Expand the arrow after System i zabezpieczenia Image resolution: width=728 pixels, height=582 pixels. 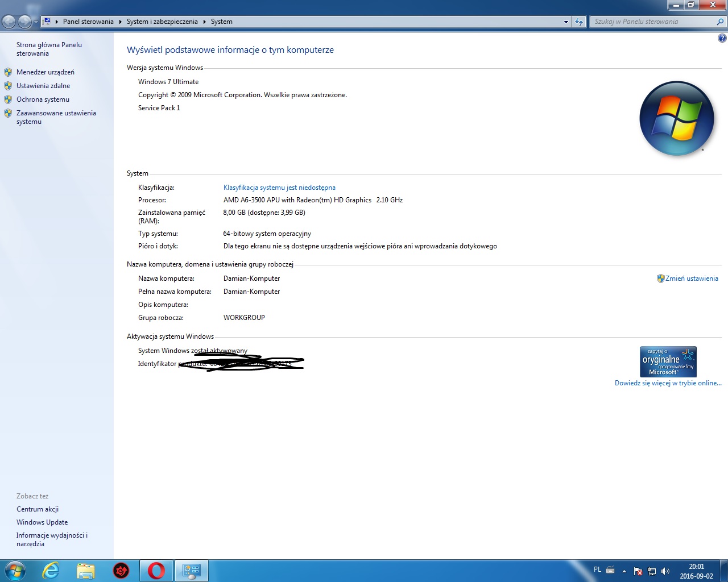(204, 22)
